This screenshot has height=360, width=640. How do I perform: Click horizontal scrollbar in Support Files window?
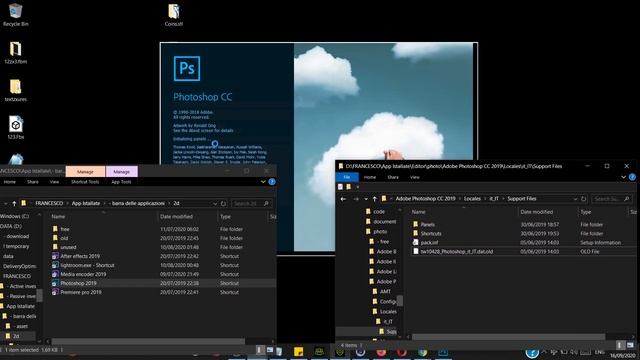(x=508, y=337)
